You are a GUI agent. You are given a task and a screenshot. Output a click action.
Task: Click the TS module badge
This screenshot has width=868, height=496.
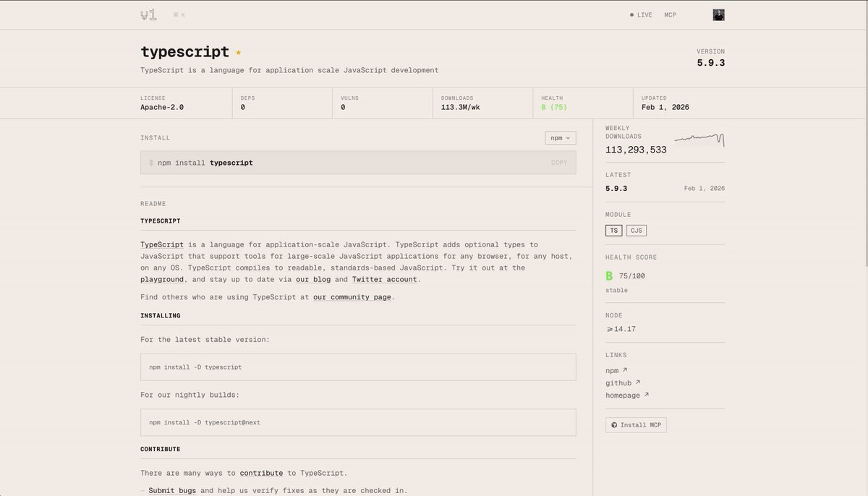pyautogui.click(x=614, y=231)
